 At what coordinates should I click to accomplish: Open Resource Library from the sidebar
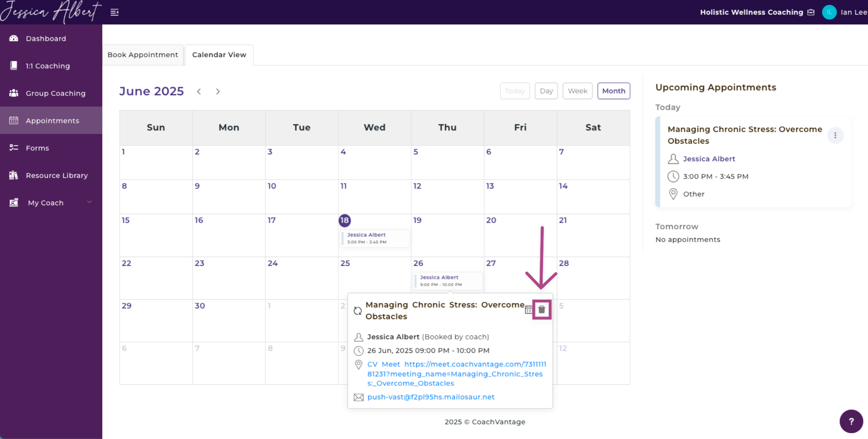(51, 175)
